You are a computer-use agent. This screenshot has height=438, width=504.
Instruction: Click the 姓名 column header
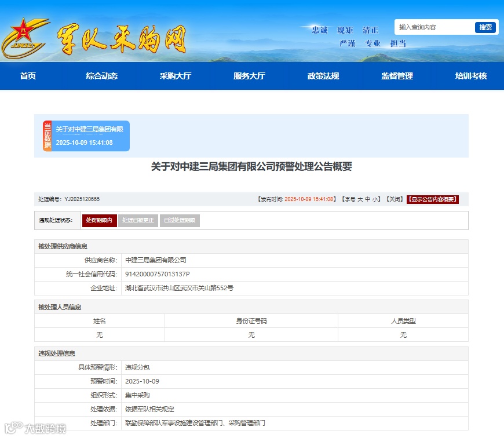pyautogui.click(x=100, y=321)
